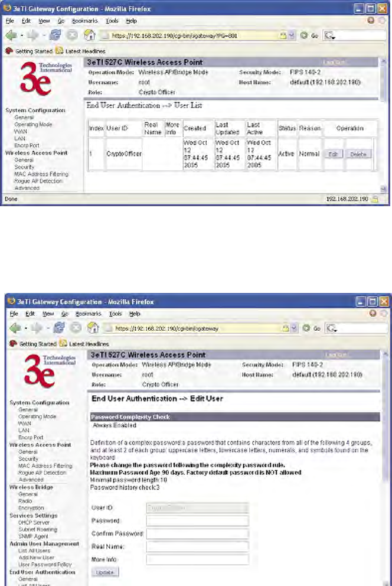Open Tools menu in User List window
The image size is (392, 586).
coord(112,21)
